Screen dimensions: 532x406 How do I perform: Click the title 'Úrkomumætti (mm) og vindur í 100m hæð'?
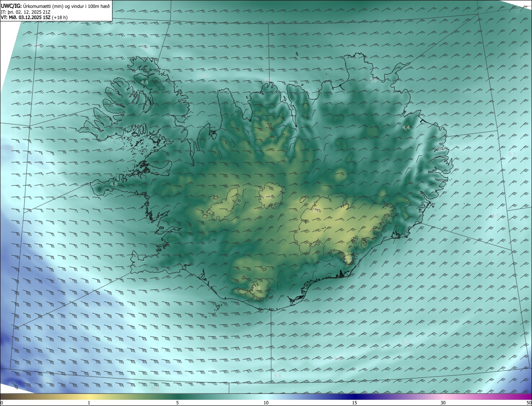tap(67, 5)
